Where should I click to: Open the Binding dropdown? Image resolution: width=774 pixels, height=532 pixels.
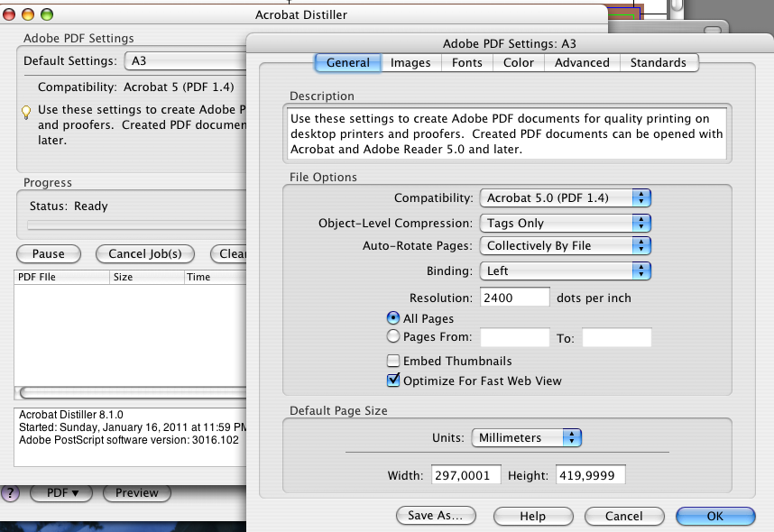[x=566, y=271]
